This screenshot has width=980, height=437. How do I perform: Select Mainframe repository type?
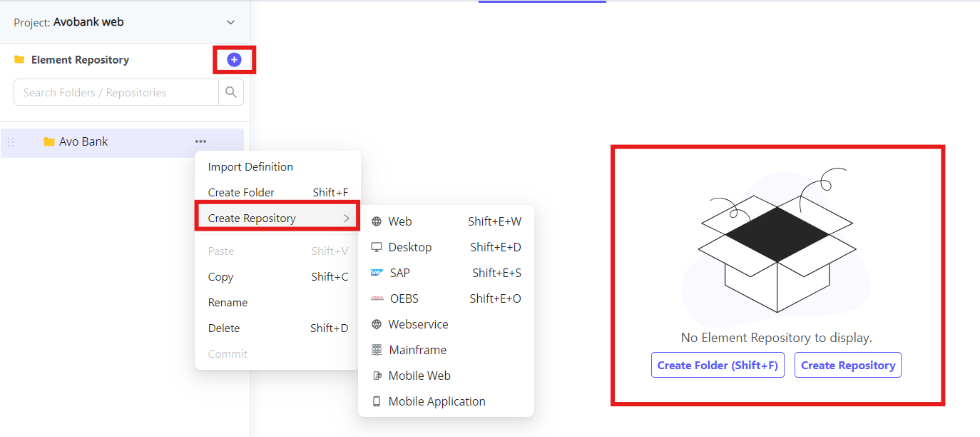(417, 350)
